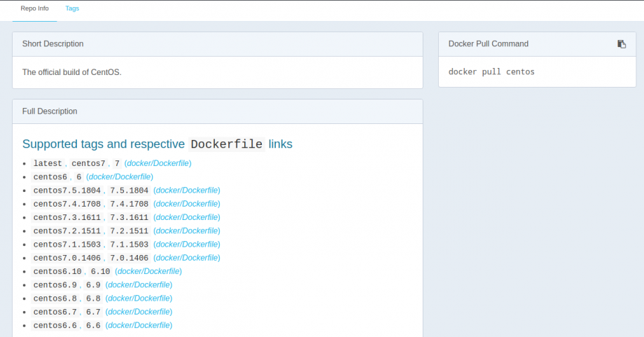Click the '7.5.1804' tag label
Image resolution: width=644 pixels, height=337 pixels.
tap(129, 191)
